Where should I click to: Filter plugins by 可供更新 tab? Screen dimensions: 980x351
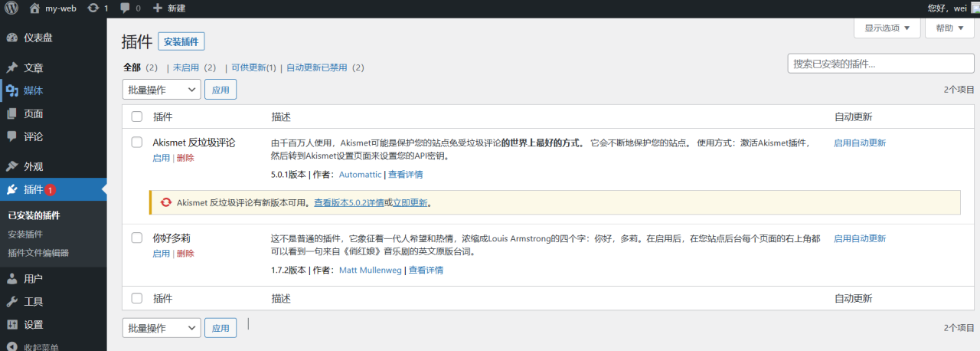[253, 67]
